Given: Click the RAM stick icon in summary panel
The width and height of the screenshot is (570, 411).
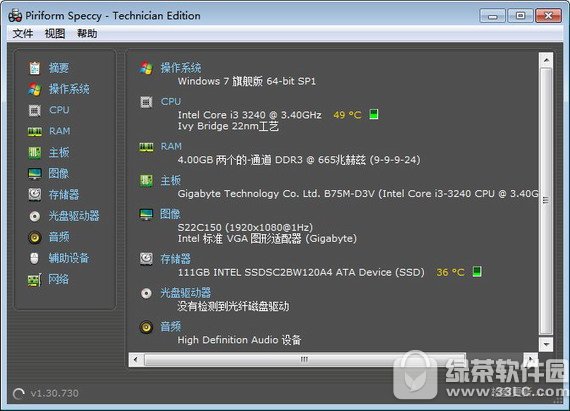Looking at the screenshot, I should (x=146, y=147).
